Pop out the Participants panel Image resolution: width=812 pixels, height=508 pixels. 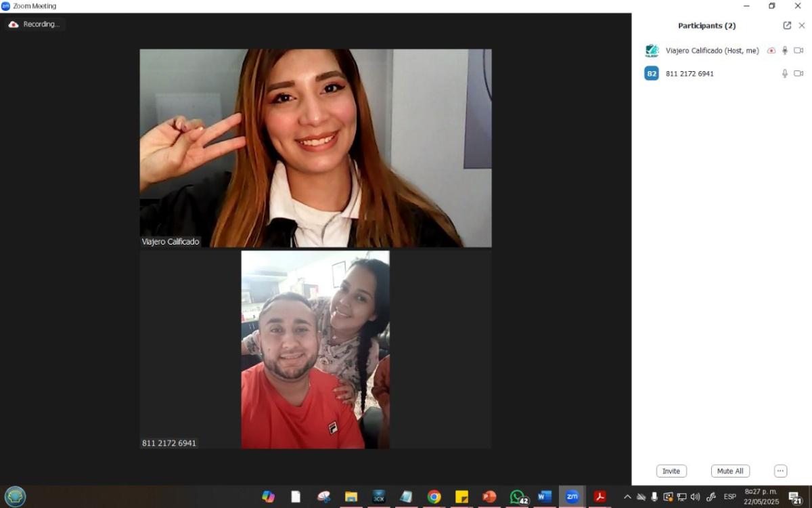click(x=787, y=26)
